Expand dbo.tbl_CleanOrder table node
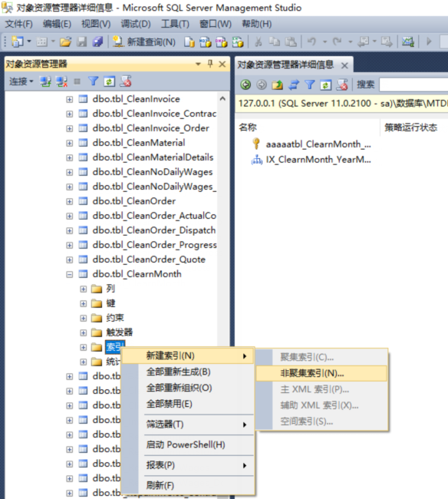 tap(69, 201)
